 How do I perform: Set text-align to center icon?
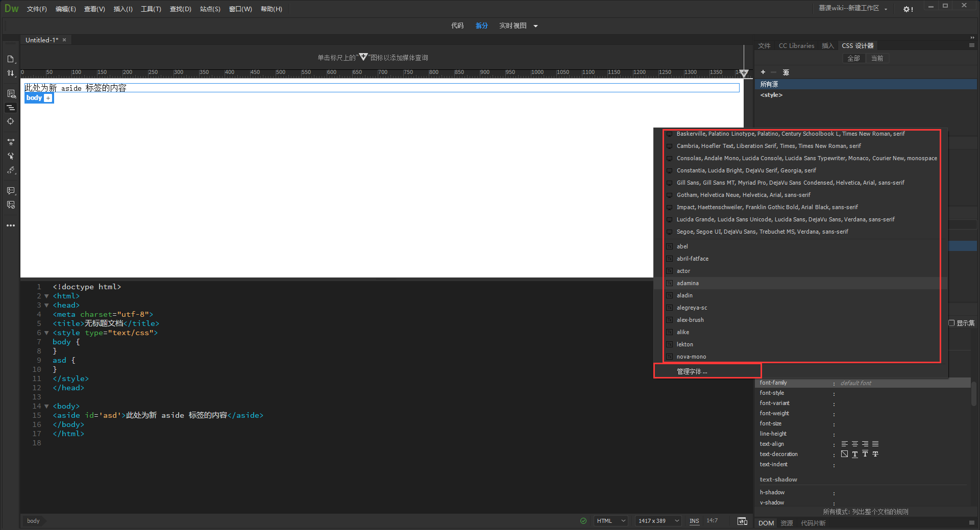coord(855,444)
